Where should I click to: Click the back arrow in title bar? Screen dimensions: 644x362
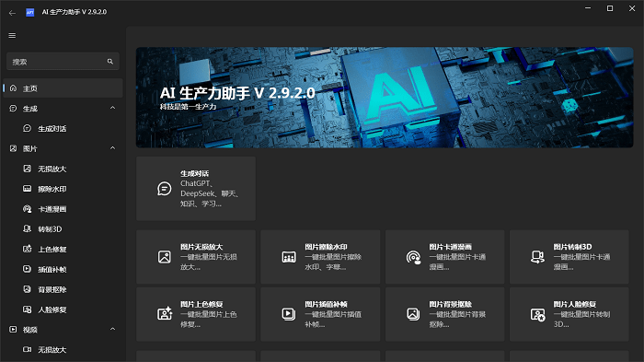12,13
